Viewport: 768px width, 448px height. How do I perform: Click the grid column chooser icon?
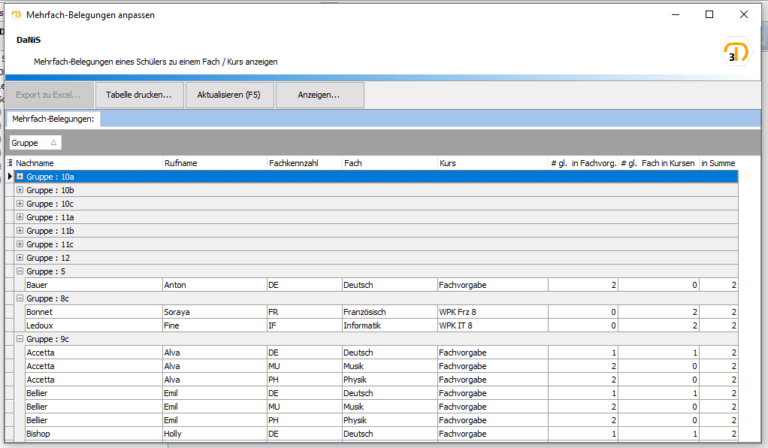[10, 162]
